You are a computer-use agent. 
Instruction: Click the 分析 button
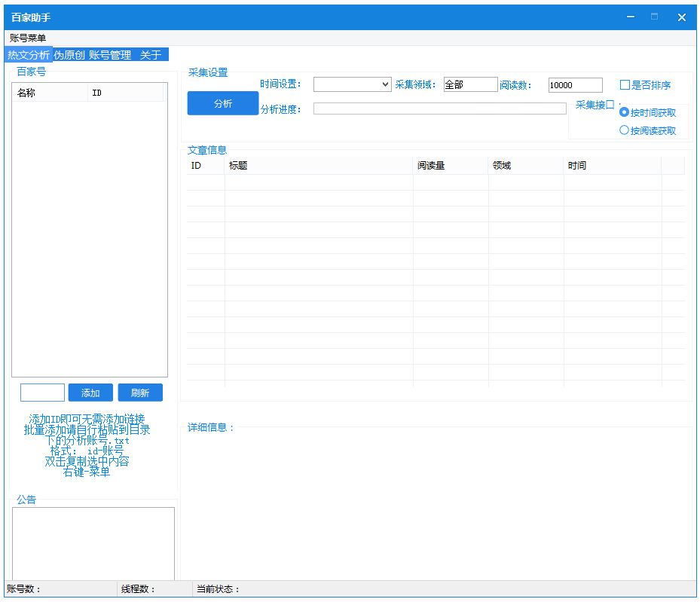coord(223,103)
